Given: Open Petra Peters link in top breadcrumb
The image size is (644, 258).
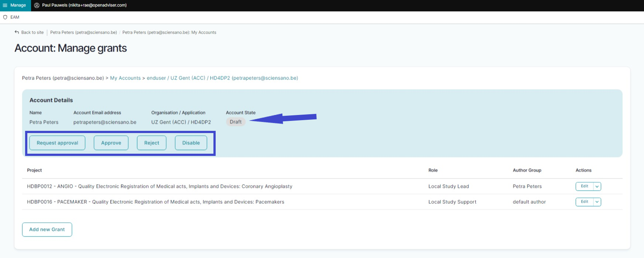Looking at the screenshot, I should (83, 32).
